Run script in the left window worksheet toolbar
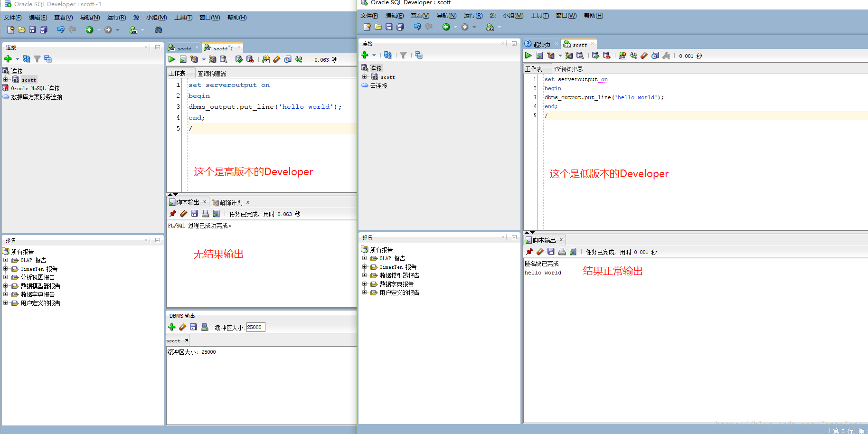This screenshot has height=434, width=868. (x=183, y=59)
